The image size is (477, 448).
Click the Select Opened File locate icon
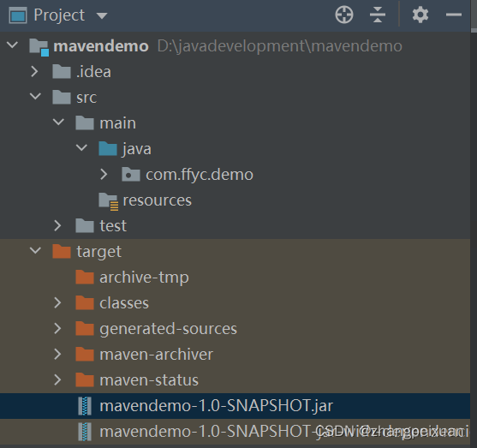point(344,15)
